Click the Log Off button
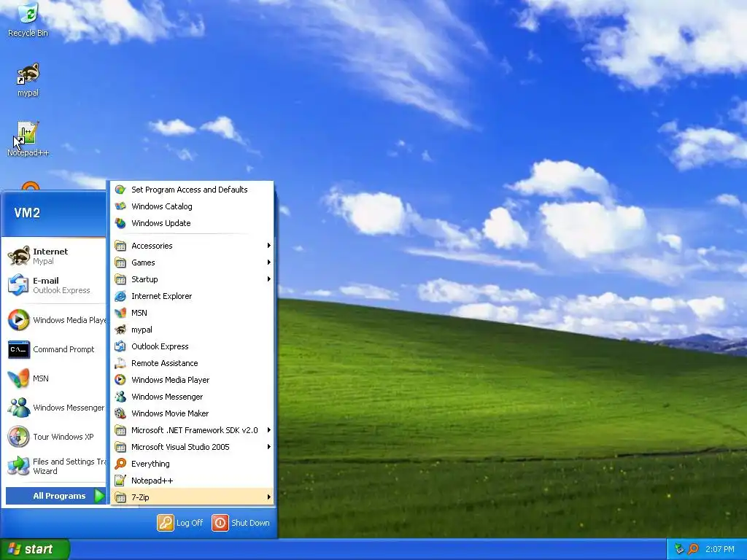Screen dimensions: 747x560 [180, 522]
